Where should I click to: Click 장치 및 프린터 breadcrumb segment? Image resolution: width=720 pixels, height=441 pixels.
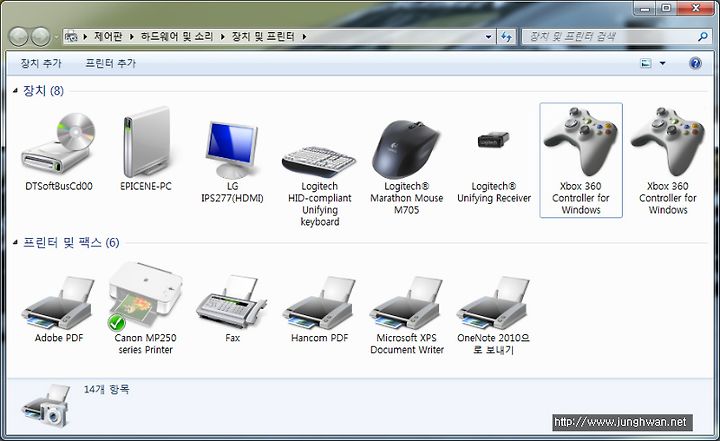(x=263, y=36)
